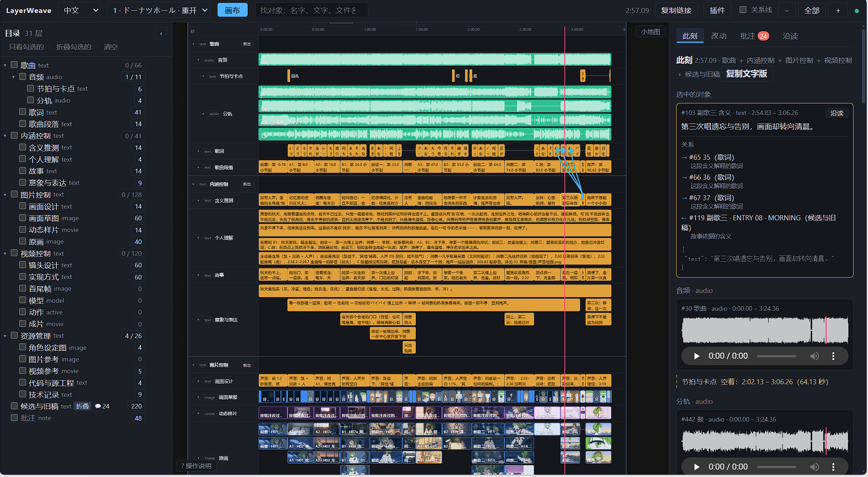
Task: Collapse the 内涵控制 tree group in sidebar
Action: pos(5,136)
